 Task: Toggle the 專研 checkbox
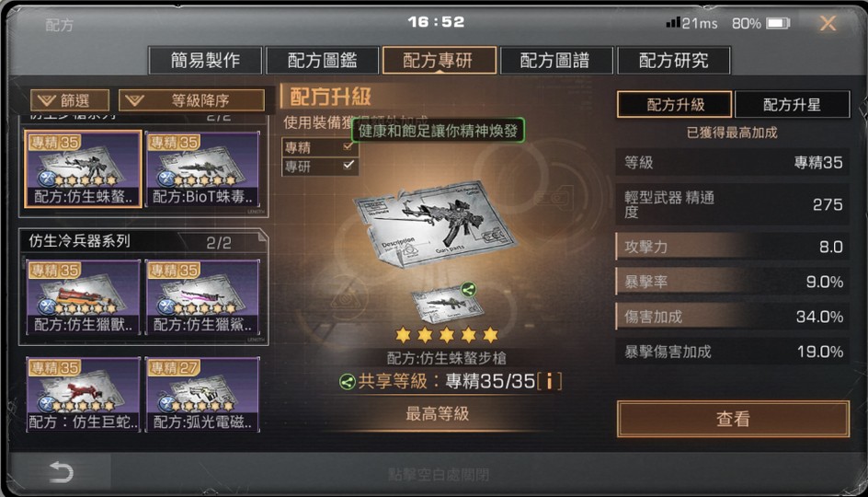click(348, 165)
